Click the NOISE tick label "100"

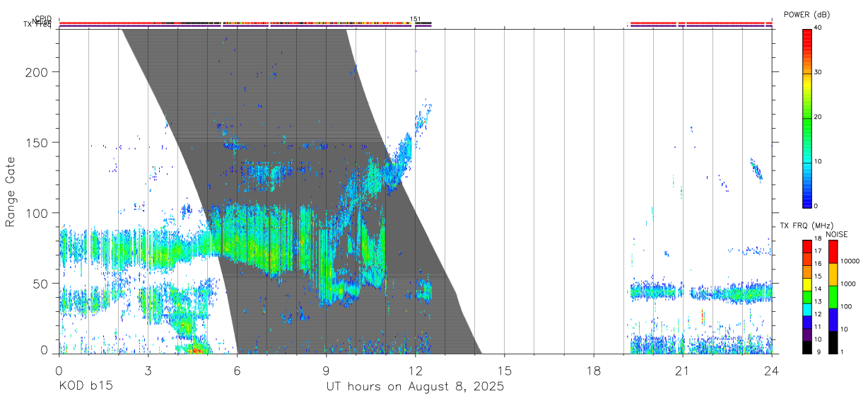[847, 307]
